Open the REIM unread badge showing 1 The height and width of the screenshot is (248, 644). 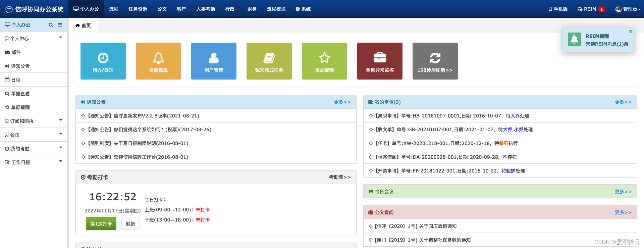602,9
